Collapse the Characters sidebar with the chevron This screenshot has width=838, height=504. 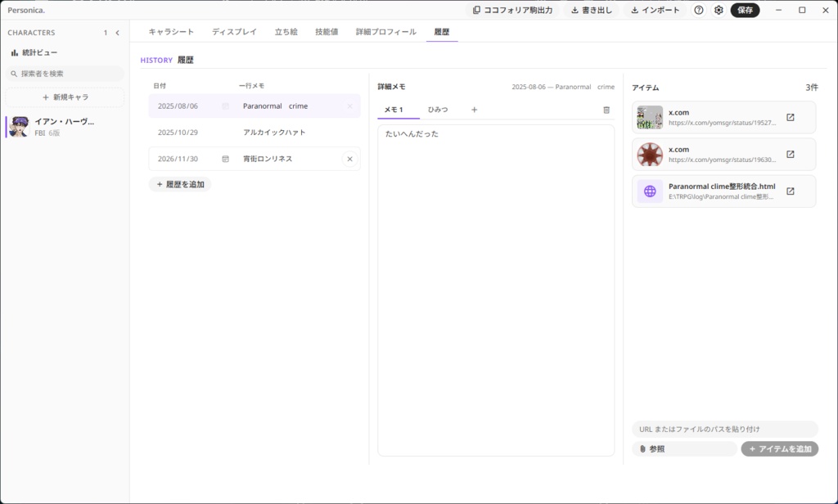pos(118,33)
